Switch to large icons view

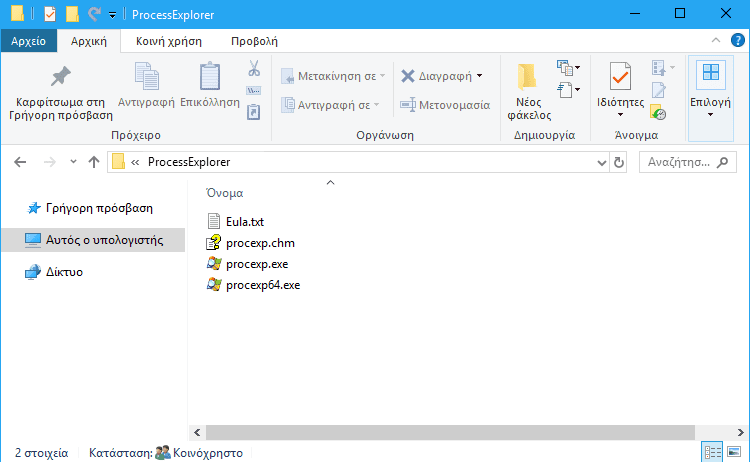[x=734, y=452]
